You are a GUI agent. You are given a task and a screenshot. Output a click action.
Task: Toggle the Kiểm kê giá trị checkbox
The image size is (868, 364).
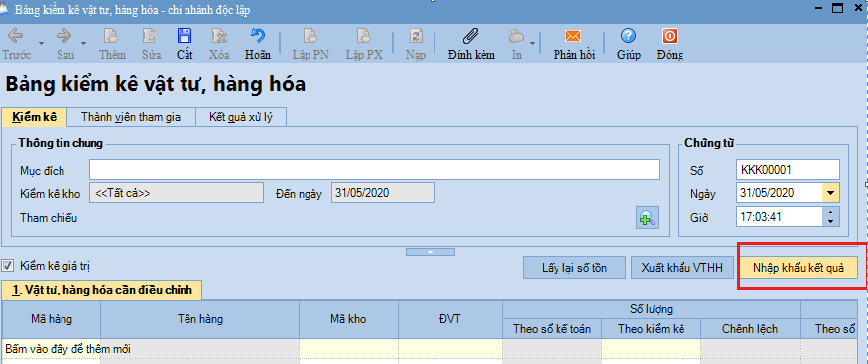(x=8, y=266)
